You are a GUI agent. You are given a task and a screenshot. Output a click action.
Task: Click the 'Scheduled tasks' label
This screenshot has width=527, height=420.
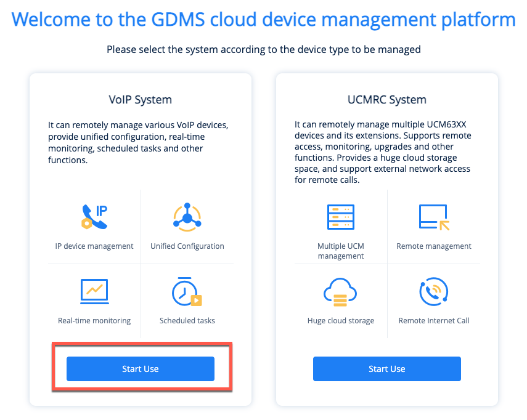[187, 321]
